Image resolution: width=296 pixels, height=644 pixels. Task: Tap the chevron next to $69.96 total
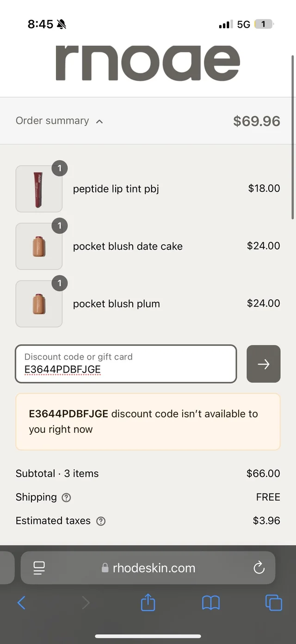[99, 121]
